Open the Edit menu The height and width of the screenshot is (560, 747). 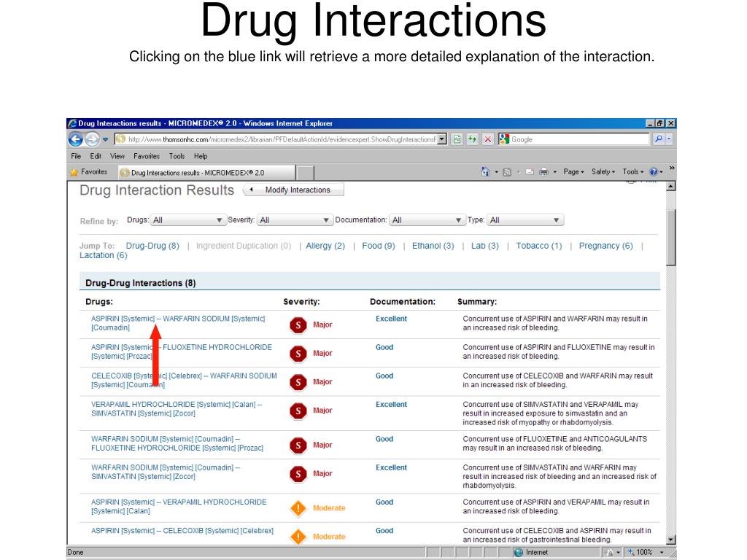point(96,156)
